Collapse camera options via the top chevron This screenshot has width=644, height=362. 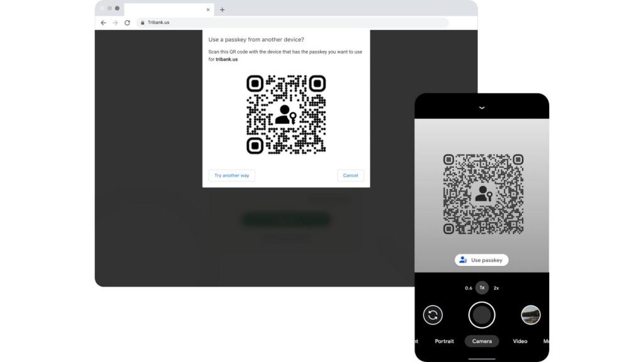coord(481,107)
